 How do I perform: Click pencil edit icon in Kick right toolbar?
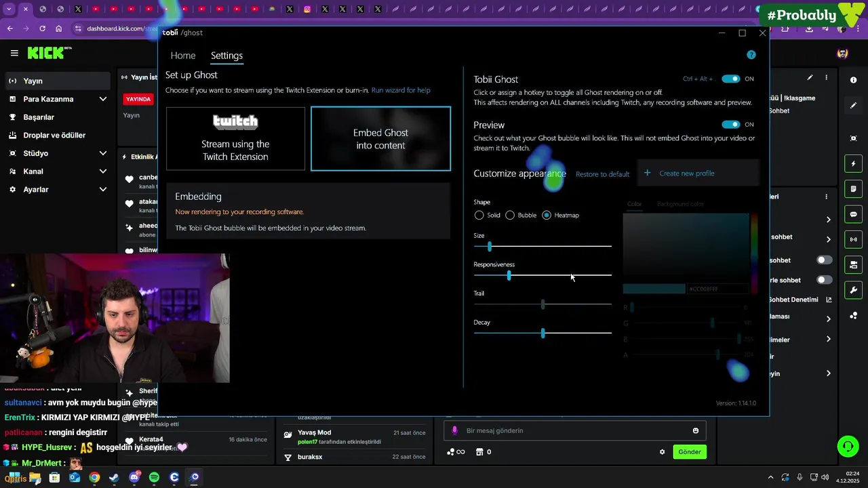pyautogui.click(x=853, y=106)
